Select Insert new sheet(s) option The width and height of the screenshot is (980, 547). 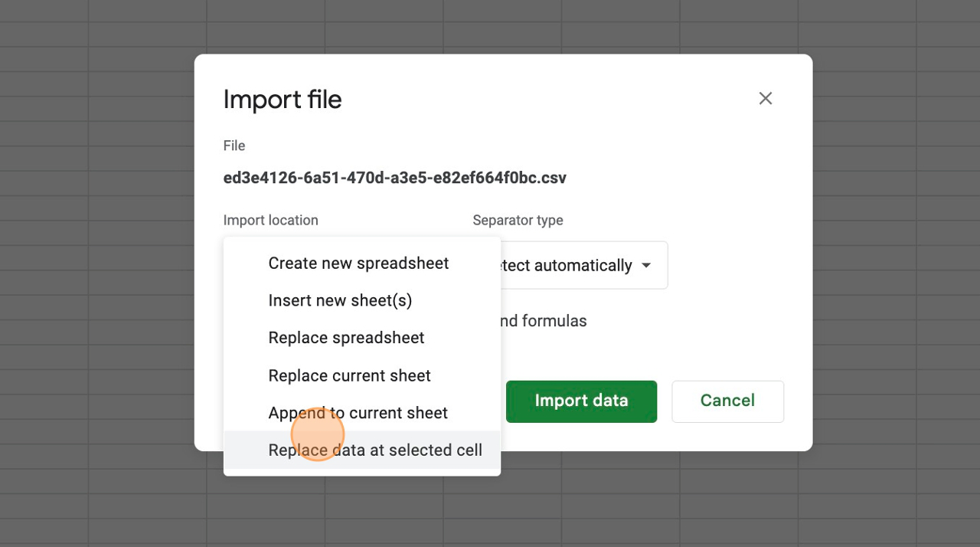pyautogui.click(x=340, y=301)
